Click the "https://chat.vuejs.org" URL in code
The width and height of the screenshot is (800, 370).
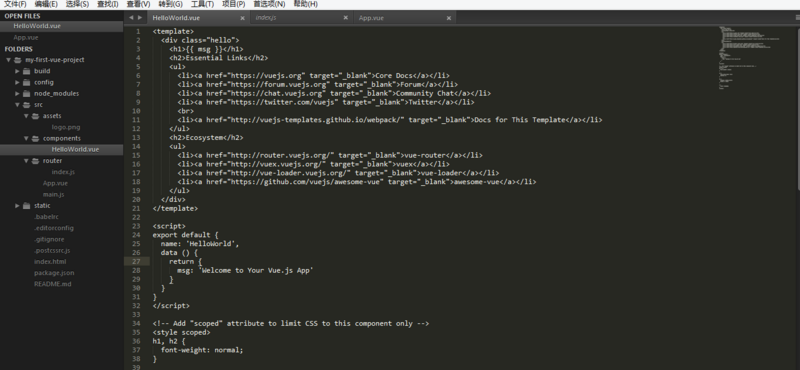[276, 93]
